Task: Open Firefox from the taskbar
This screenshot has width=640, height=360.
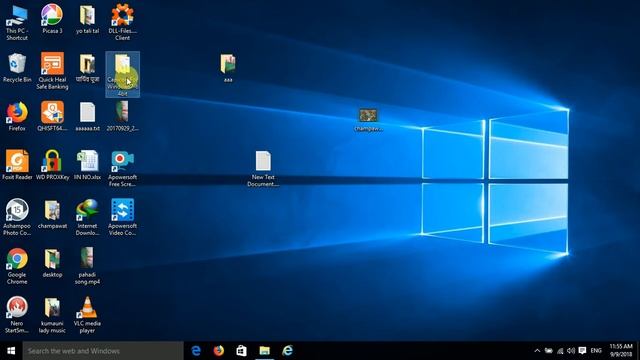Action: (x=219, y=351)
